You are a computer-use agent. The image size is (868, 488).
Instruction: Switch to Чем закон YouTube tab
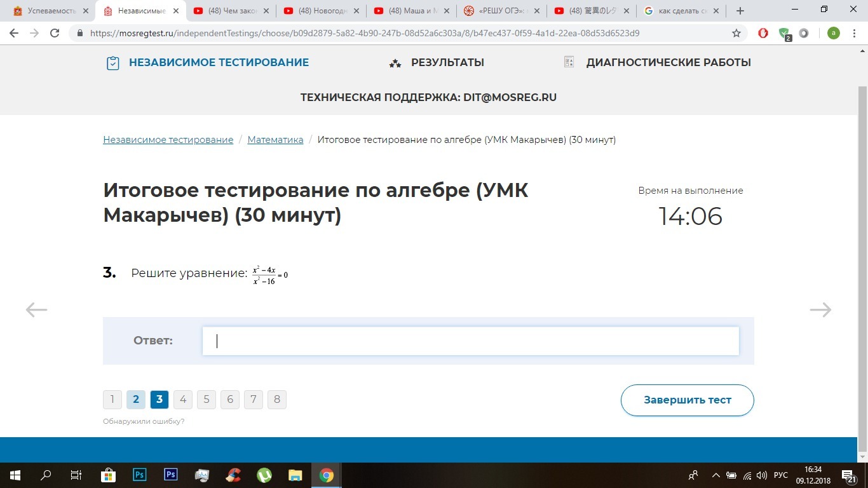(231, 11)
